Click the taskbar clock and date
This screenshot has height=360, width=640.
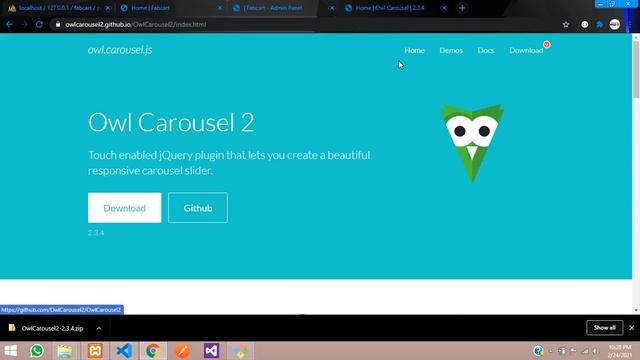pyautogui.click(x=619, y=351)
